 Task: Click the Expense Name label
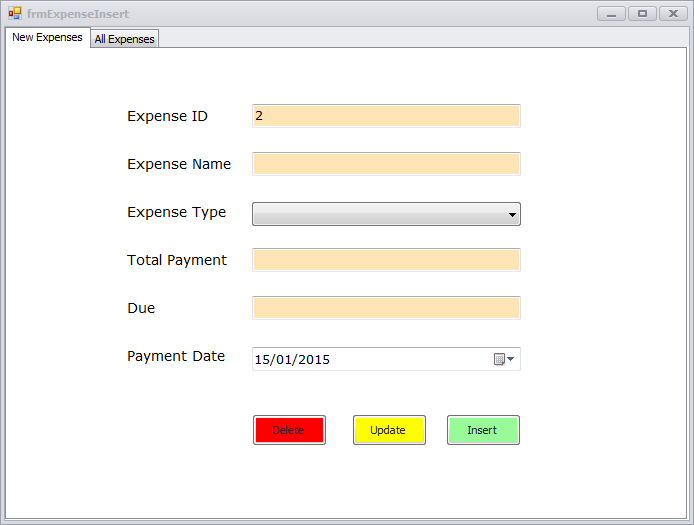[x=179, y=164]
